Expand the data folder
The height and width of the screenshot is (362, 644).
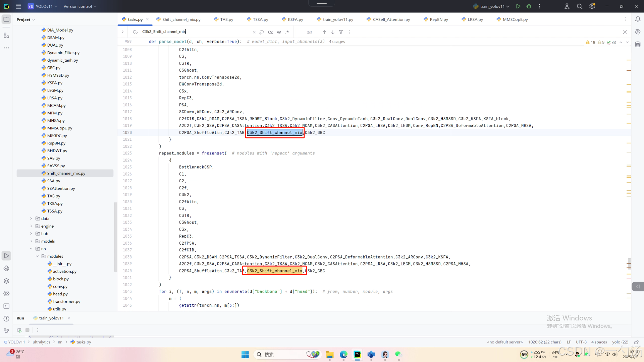pyautogui.click(x=31, y=219)
